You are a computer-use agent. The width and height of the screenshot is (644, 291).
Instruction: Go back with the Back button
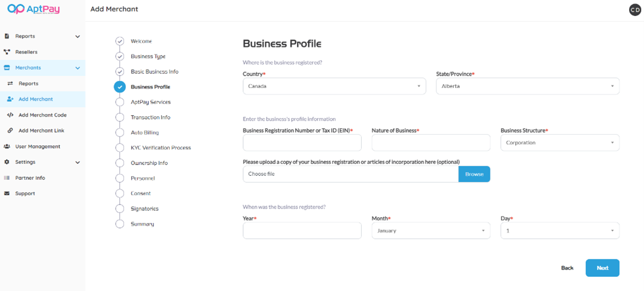567,268
